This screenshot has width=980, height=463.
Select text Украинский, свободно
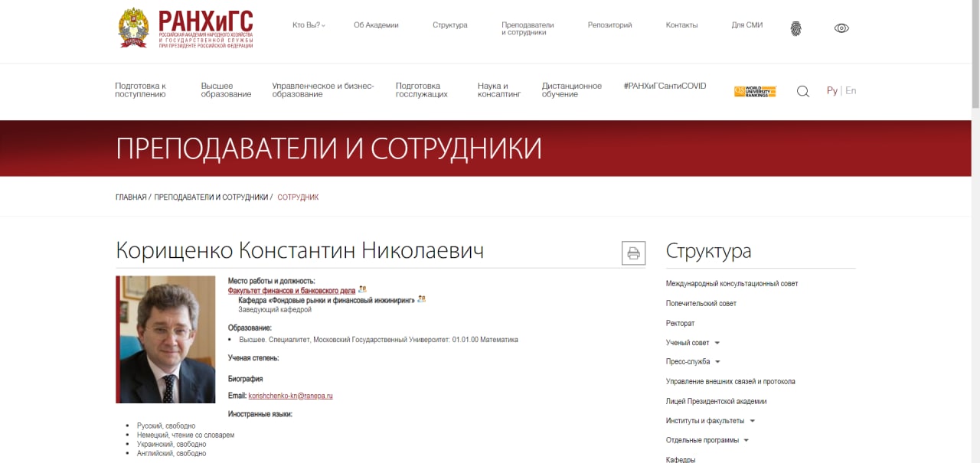pyautogui.click(x=171, y=444)
